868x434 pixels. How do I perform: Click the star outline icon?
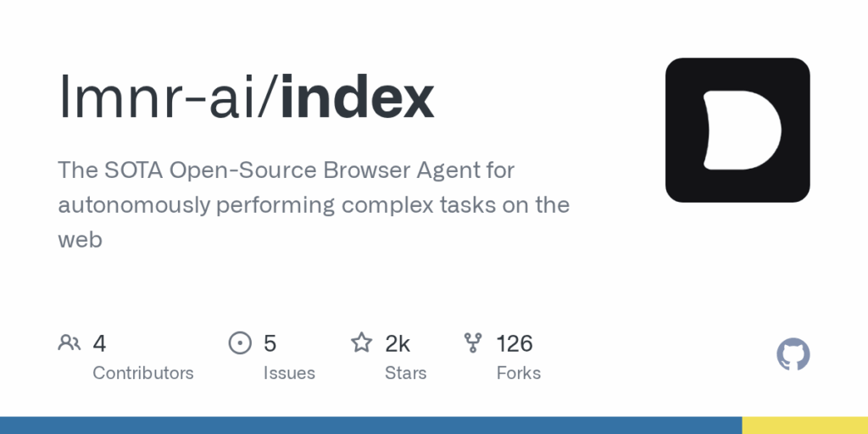(361, 342)
